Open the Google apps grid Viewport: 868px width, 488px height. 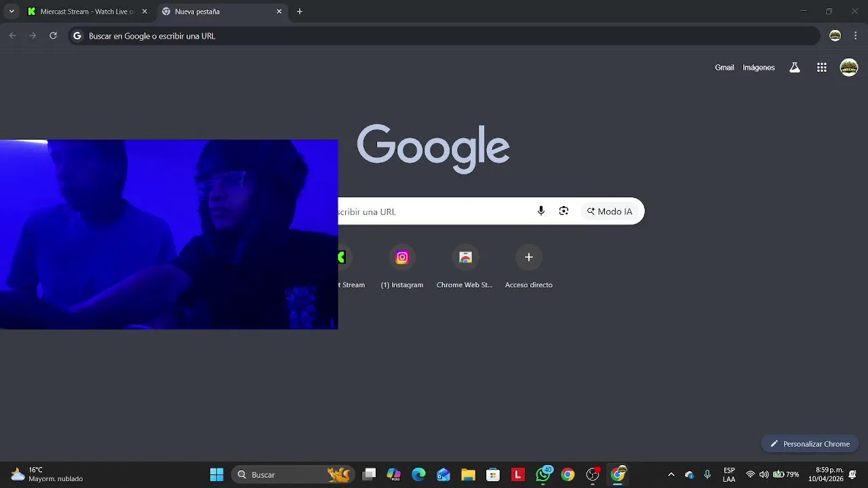tap(822, 68)
